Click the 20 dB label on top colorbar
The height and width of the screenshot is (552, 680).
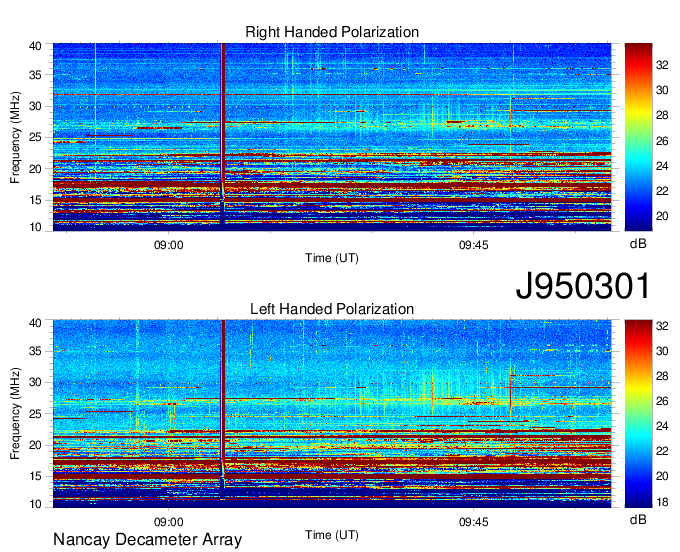[x=662, y=216]
